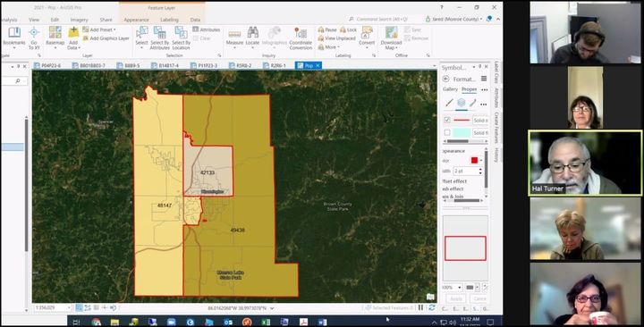Open the Appearance ribbon tab
This screenshot has height=327, width=644.
(x=136, y=20)
